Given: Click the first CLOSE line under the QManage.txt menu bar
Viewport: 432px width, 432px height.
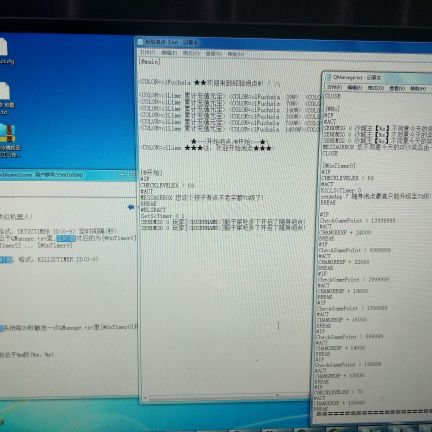Looking at the screenshot, I should (333, 96).
